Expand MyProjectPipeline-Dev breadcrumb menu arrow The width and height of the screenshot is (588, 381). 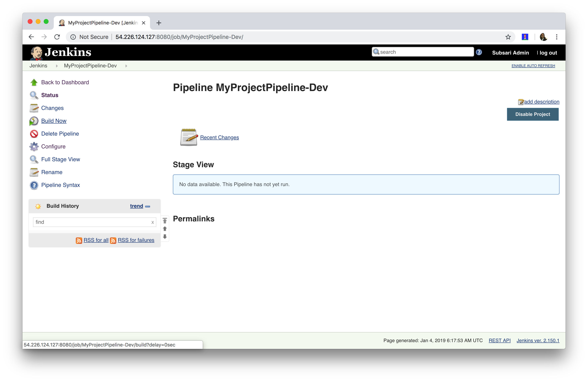pyautogui.click(x=126, y=66)
